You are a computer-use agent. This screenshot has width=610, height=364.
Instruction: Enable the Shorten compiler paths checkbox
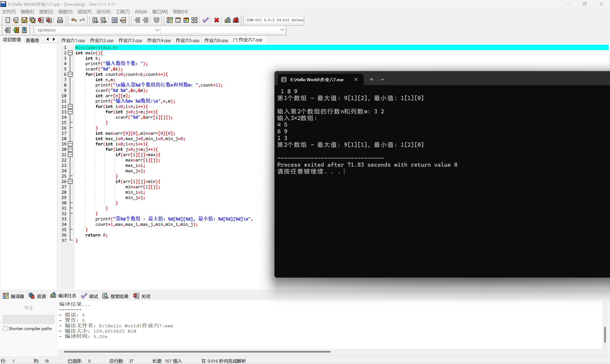point(5,329)
